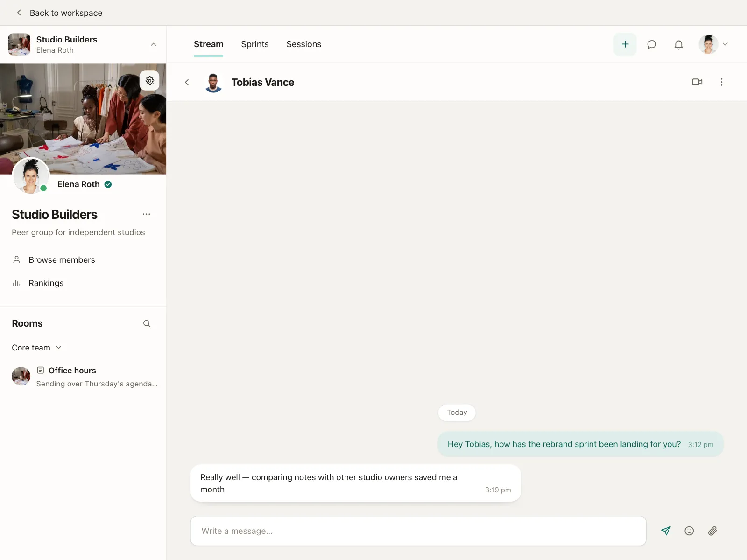Viewport: 747px width, 560px height.
Task: Focus the Write a message field
Action: click(x=418, y=531)
